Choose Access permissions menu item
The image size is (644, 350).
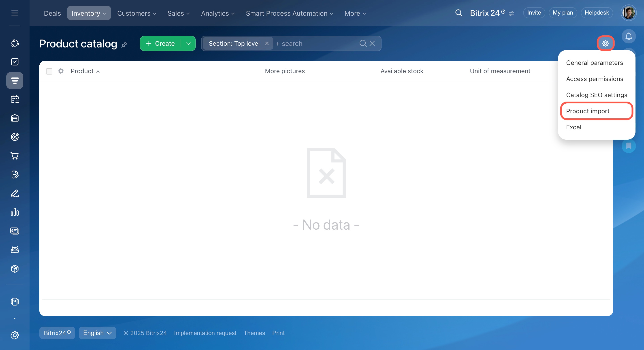594,79
